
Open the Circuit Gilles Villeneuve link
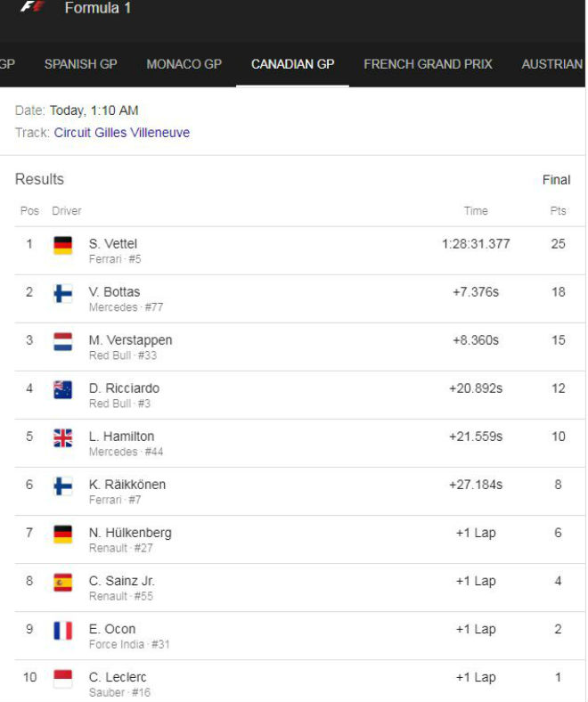coord(122,133)
